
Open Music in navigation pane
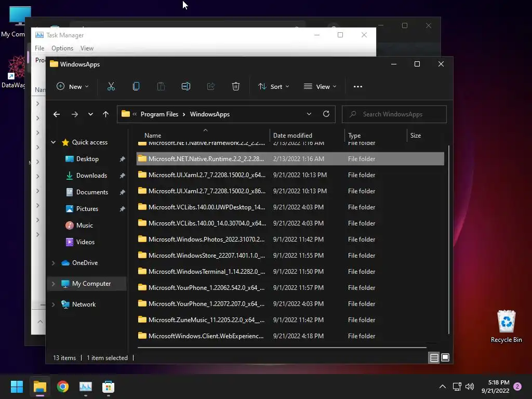coord(85,225)
